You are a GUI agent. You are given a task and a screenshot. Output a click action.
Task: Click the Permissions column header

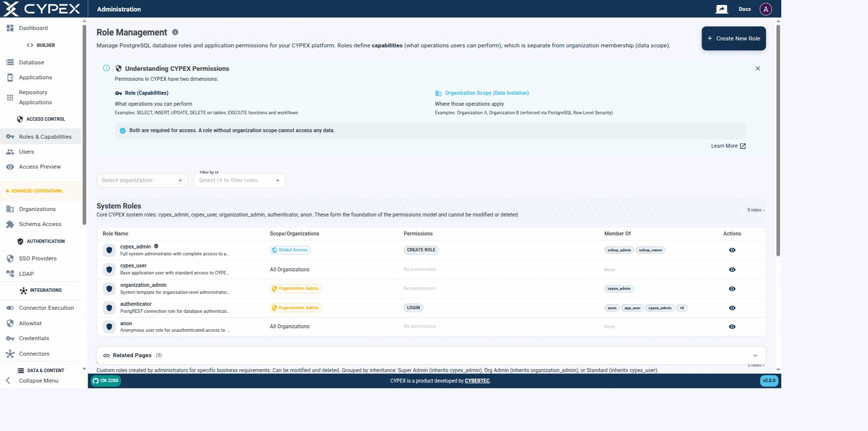click(418, 233)
